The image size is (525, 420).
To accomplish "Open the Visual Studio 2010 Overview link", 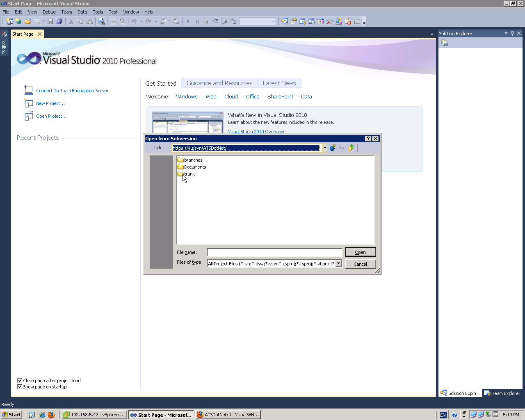I will (x=256, y=132).
